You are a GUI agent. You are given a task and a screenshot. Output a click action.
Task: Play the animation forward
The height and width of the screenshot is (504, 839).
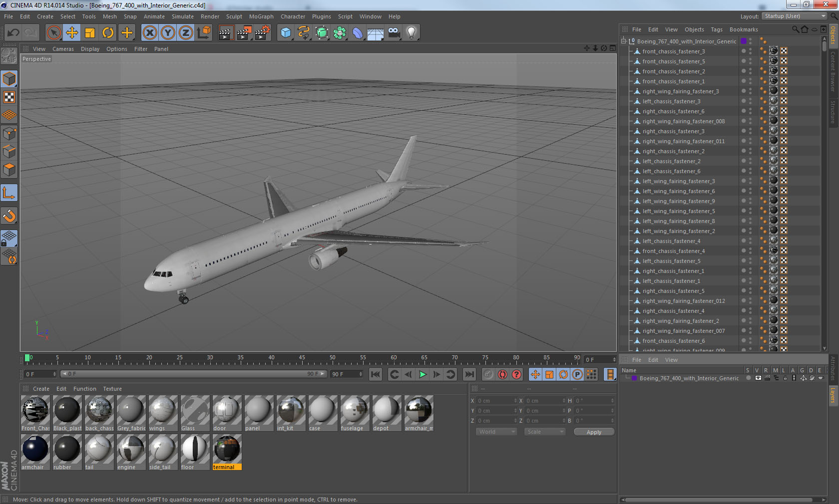click(x=422, y=374)
